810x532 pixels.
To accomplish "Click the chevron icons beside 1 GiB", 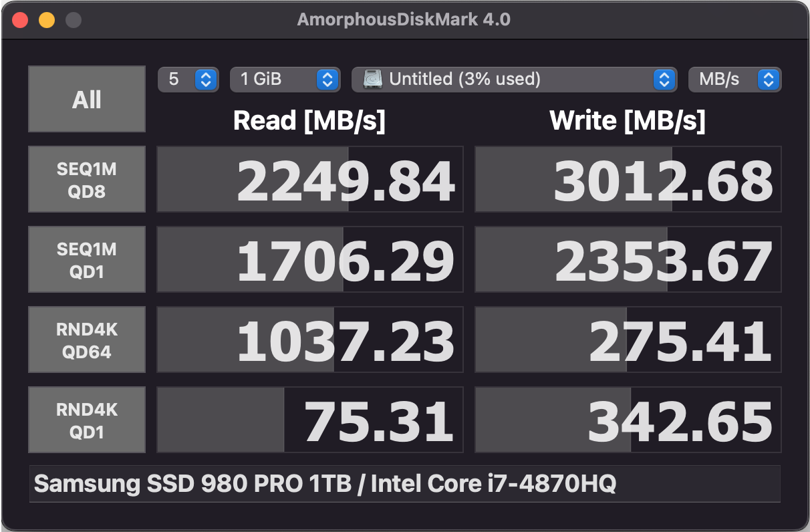I will [327, 79].
